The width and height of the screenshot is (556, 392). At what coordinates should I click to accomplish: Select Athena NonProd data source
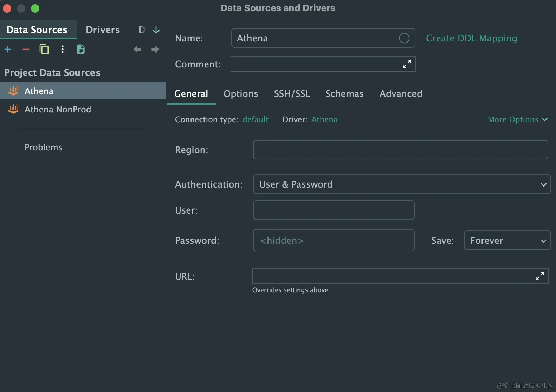[x=58, y=110]
